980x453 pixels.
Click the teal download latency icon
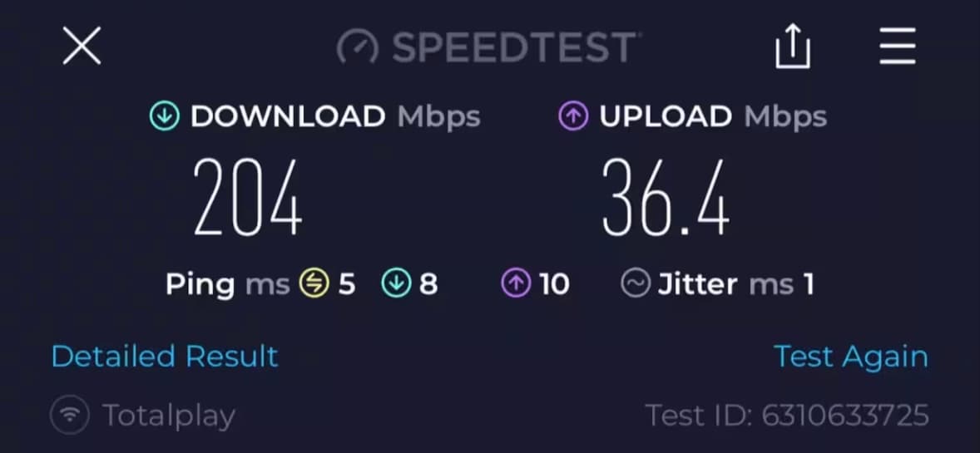pyautogui.click(x=396, y=283)
